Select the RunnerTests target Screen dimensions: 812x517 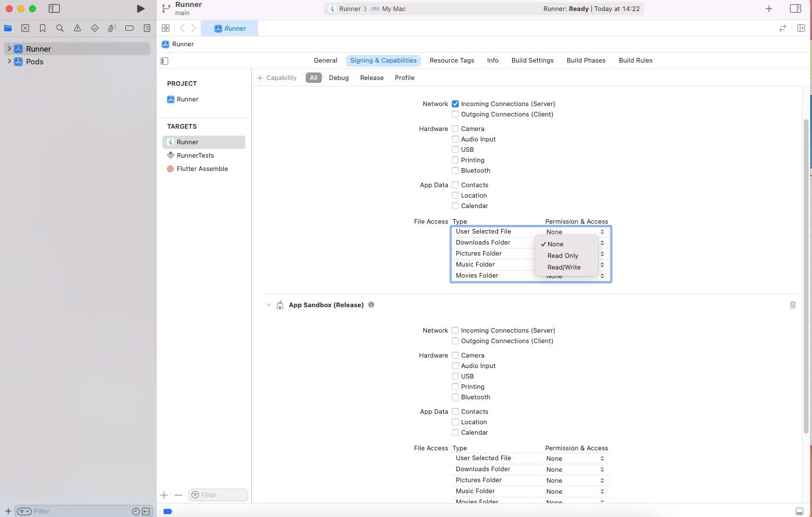pos(204,155)
